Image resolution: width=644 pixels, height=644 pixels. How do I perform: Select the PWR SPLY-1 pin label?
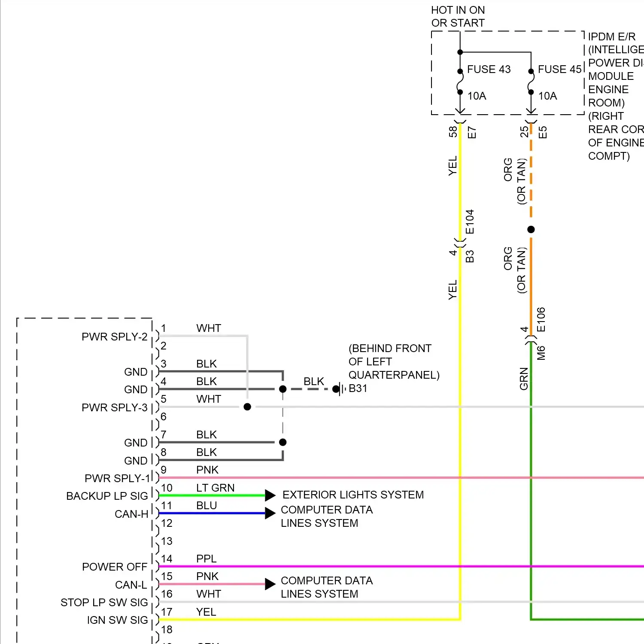118,478
